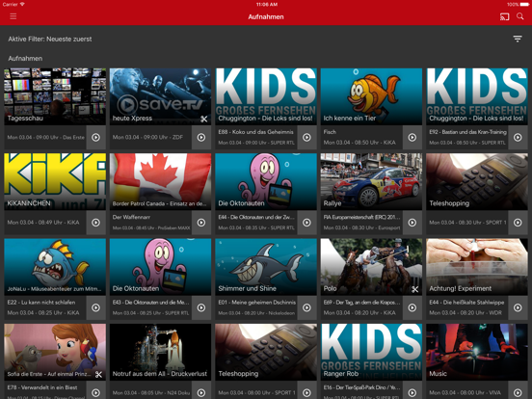This screenshot has width=532, height=399.
Task: Tap Aktive Filter: Neueste zuerst text
Action: pyautogui.click(x=50, y=39)
